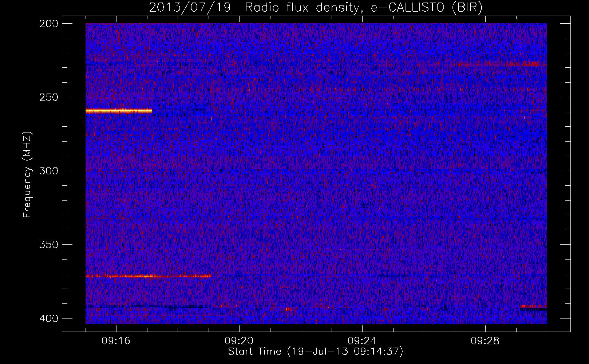Viewport: 589px width, 364px height.
Task: Click the 250 frequency tick label
Action: tap(48, 97)
